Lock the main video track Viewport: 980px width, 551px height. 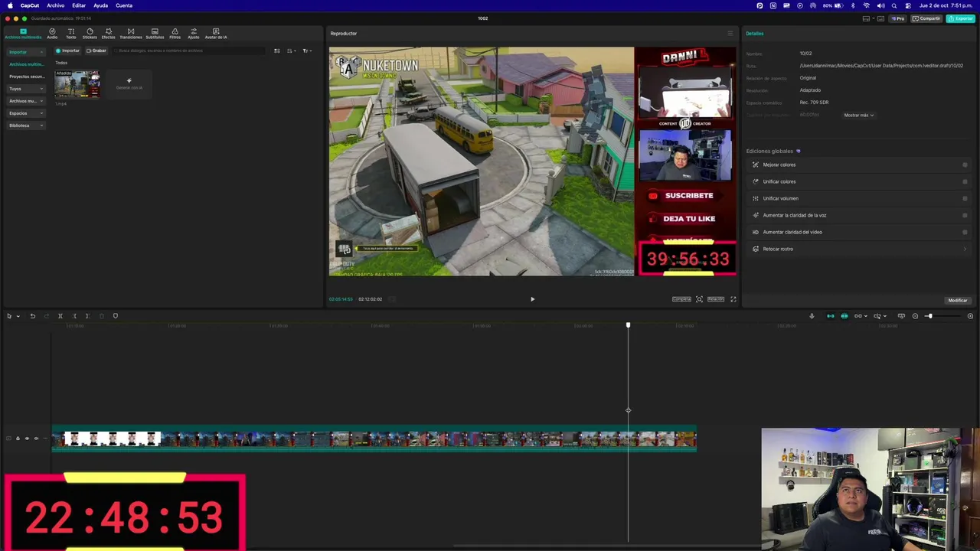click(18, 439)
